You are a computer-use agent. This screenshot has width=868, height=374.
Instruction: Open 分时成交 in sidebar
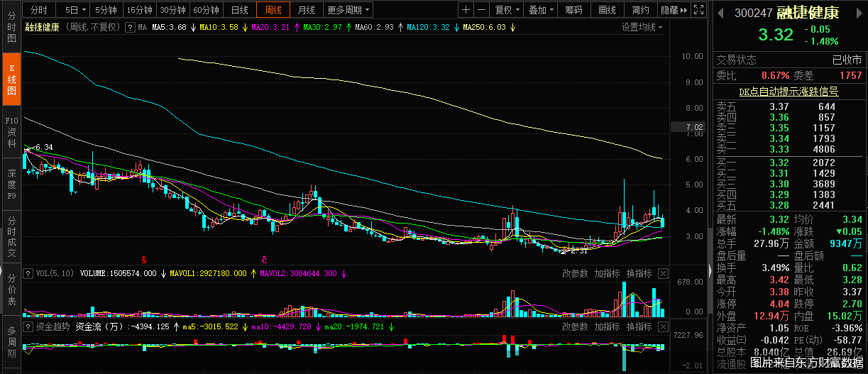tap(11, 236)
